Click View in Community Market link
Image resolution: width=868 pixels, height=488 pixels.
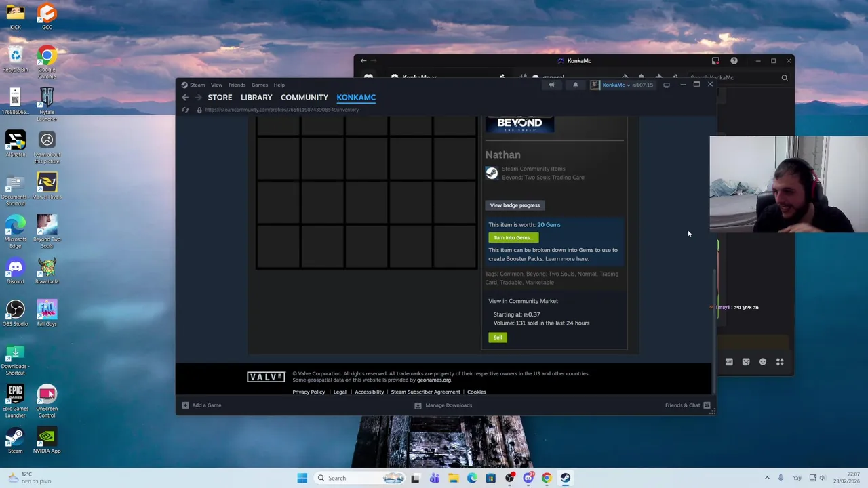[x=523, y=301]
